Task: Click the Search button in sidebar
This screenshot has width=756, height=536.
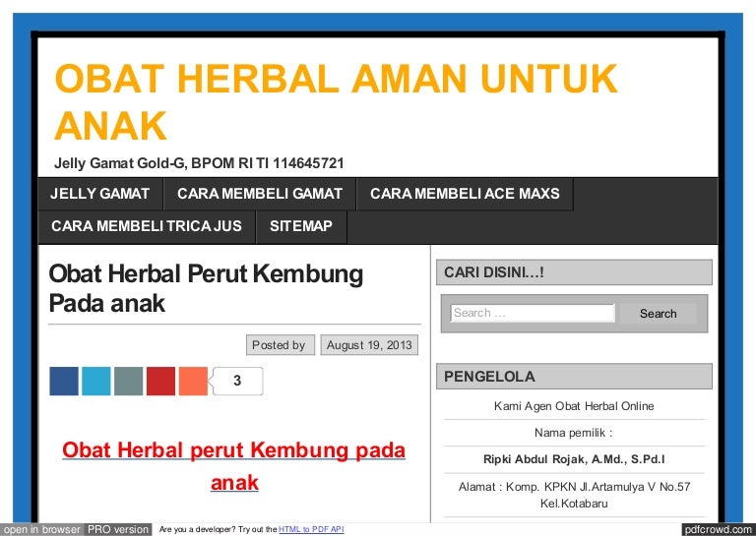Action: point(658,314)
